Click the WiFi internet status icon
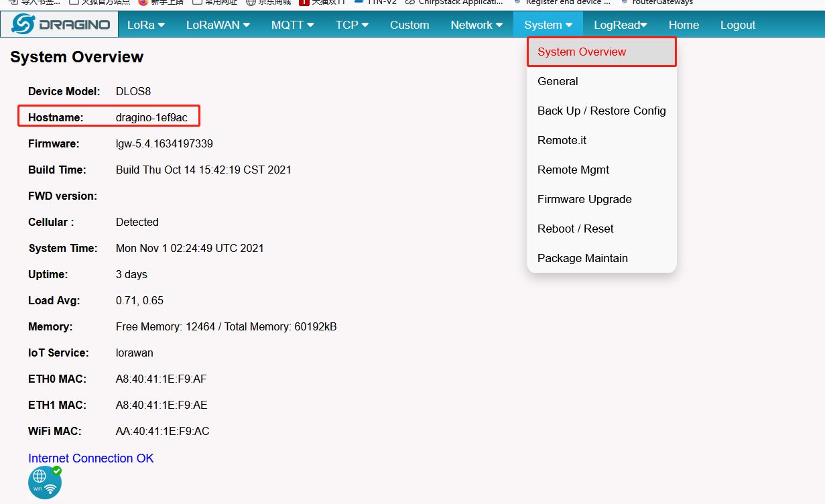This screenshot has width=825, height=504. click(45, 483)
